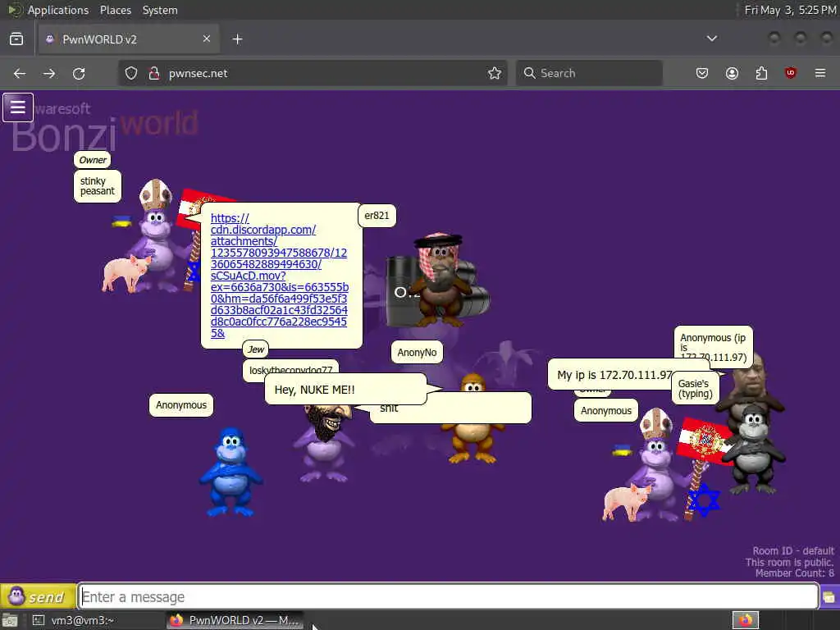The image size is (840, 630).
Task: Open the uBlock Origin extension icon
Action: 791,73
